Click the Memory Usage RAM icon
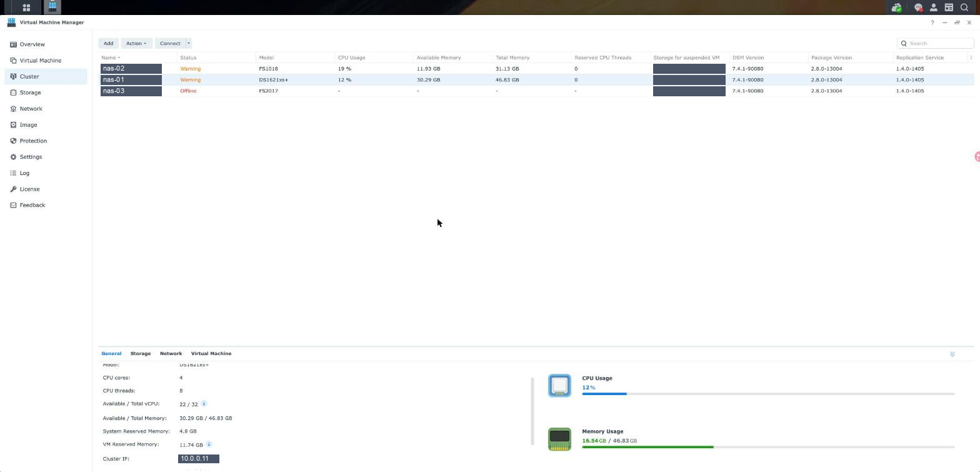 [x=559, y=439]
